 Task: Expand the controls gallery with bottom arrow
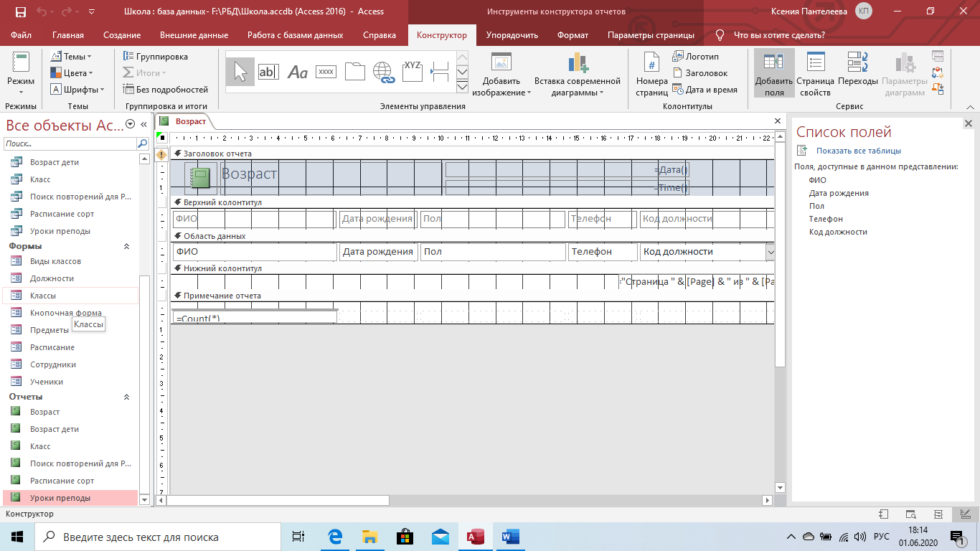[462, 87]
